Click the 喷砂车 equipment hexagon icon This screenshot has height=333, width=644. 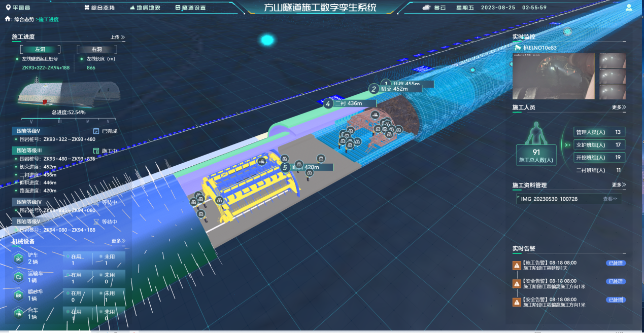18,295
